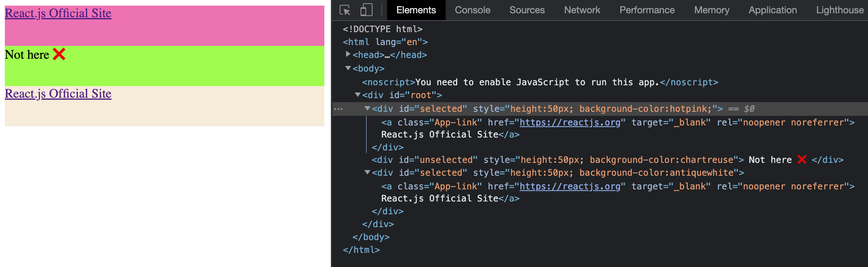Screen dimensions: 868x267
Task: Click the 'React.js Official Site' text under hotpink div
Action: 440,134
